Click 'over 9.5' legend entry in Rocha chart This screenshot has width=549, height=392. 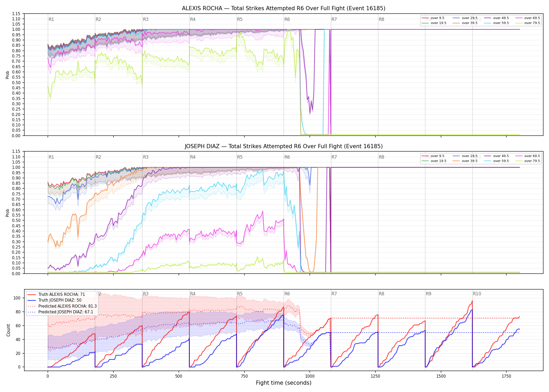click(433, 18)
